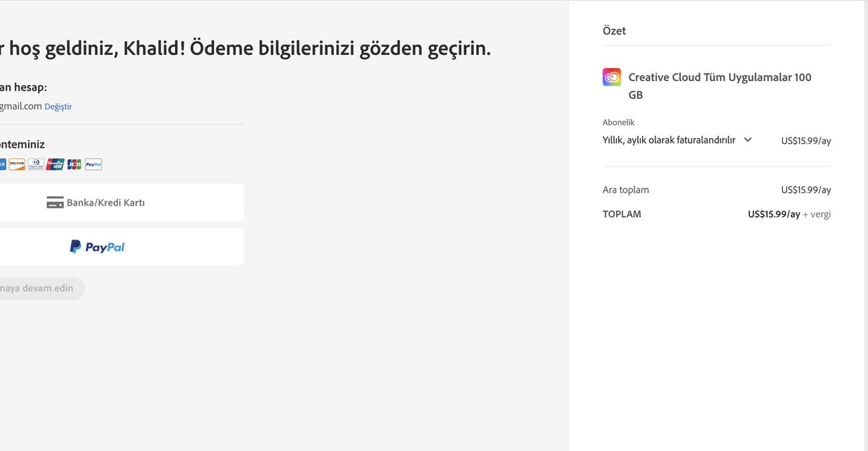Click the UnionPay card logo
Image resolution: width=868 pixels, height=451 pixels.
pos(55,164)
